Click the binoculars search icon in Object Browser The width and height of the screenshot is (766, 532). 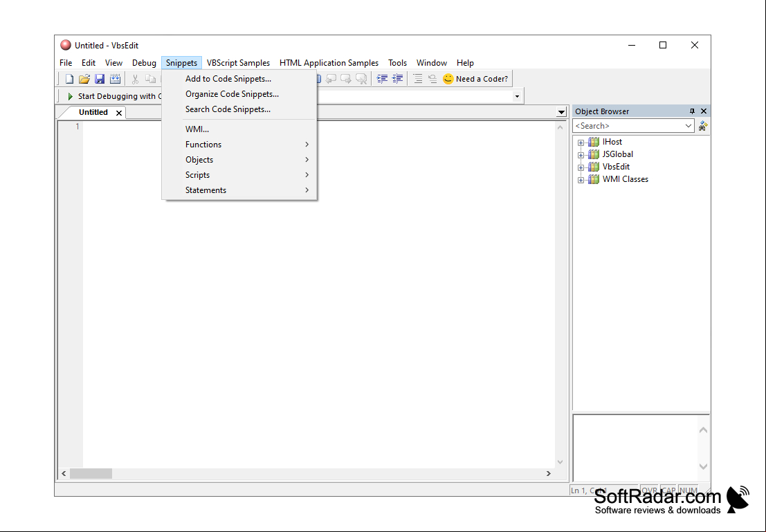point(703,126)
